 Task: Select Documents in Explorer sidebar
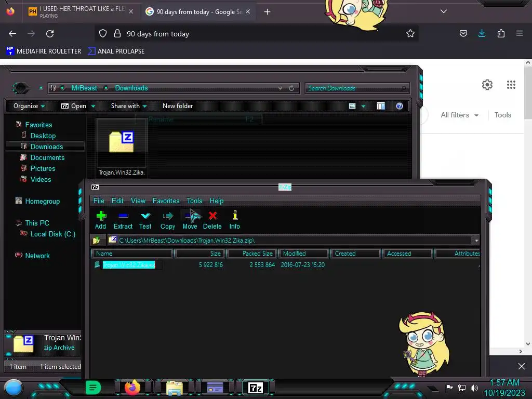(47, 157)
